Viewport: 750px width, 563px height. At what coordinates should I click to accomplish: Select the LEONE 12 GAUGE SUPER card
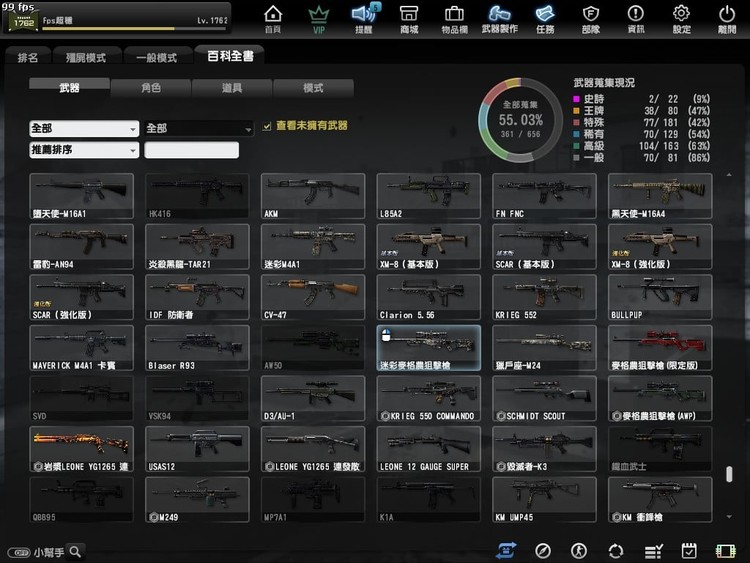pos(429,449)
